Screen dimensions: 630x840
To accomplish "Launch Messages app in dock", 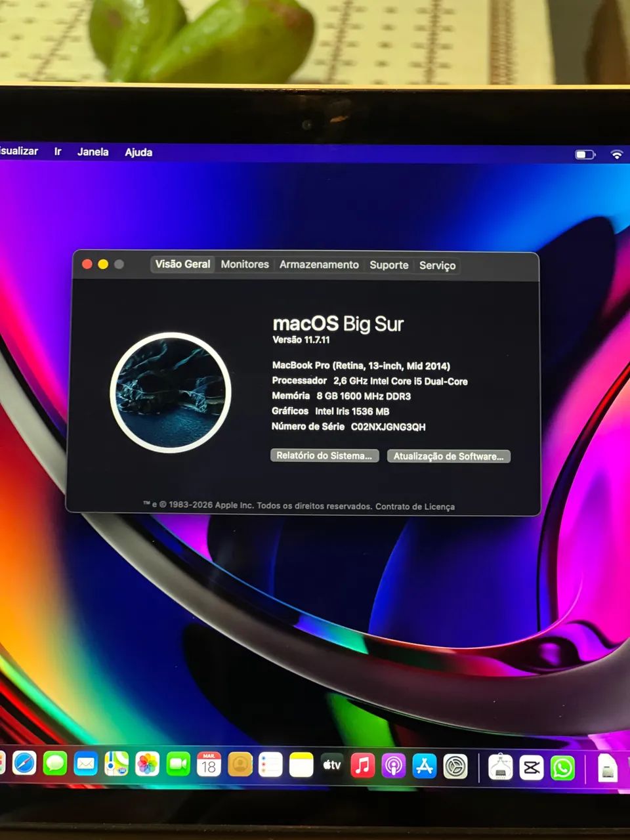I will click(55, 763).
